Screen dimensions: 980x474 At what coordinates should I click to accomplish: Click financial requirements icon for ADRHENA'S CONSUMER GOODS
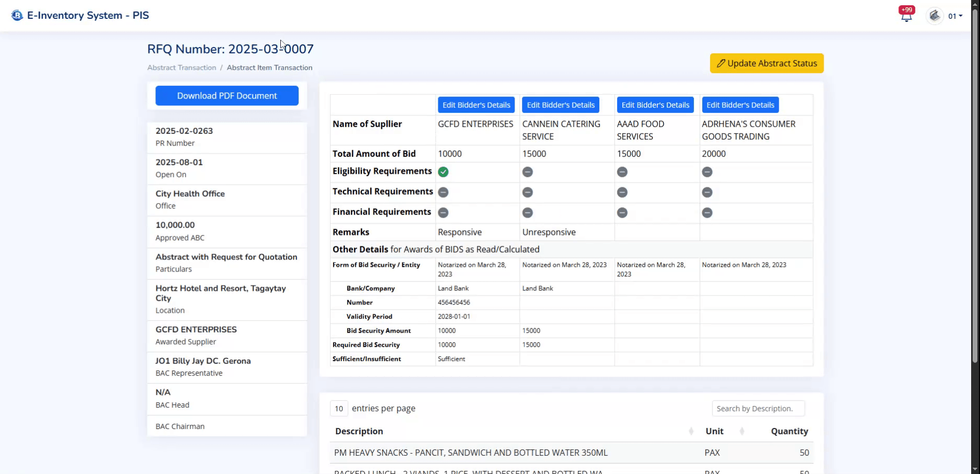(707, 213)
